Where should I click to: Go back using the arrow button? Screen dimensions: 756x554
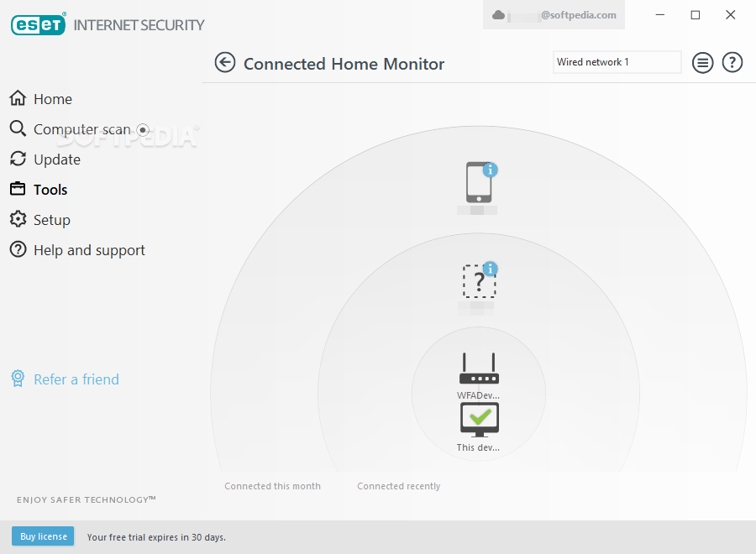point(224,63)
